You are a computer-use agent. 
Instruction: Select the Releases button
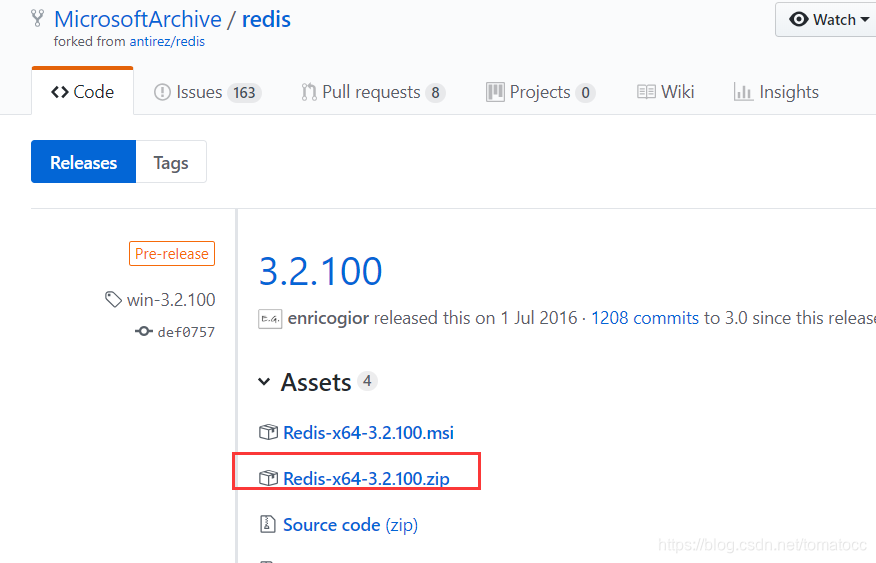click(83, 162)
